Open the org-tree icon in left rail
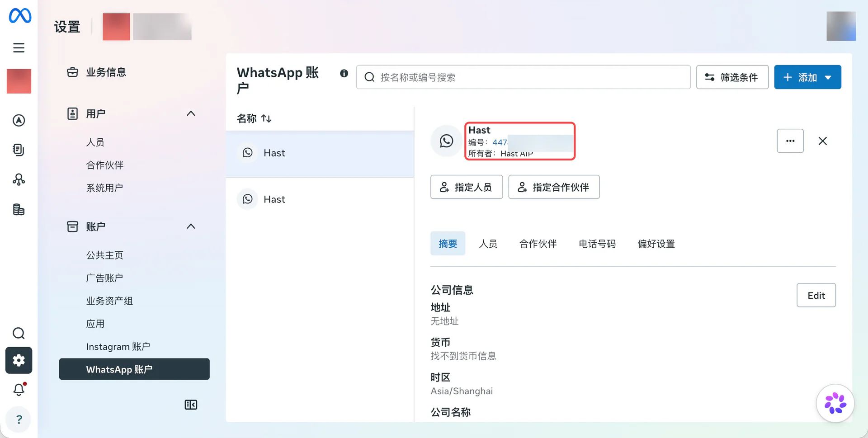868x438 pixels. coord(19,180)
